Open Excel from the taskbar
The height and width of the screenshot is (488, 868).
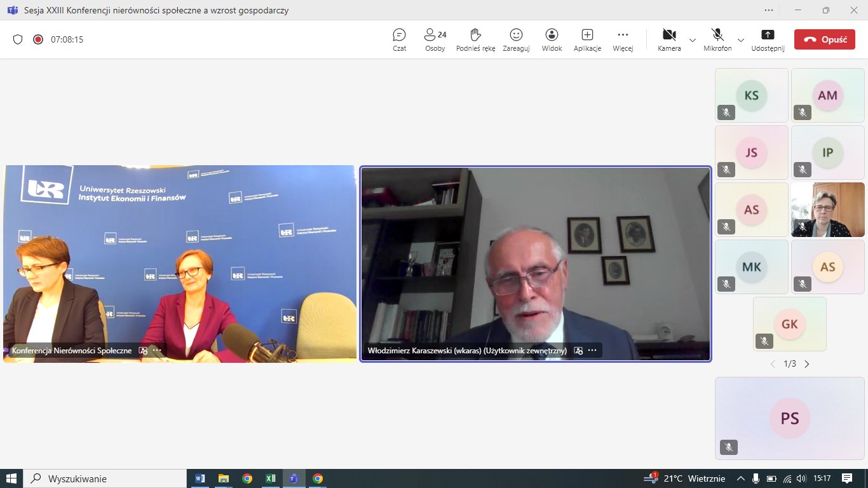click(270, 478)
